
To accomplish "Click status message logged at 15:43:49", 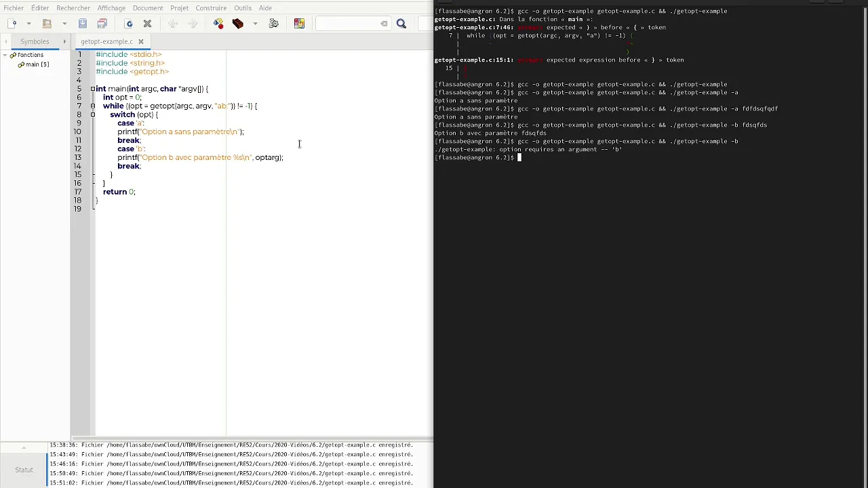I will 231,455.
